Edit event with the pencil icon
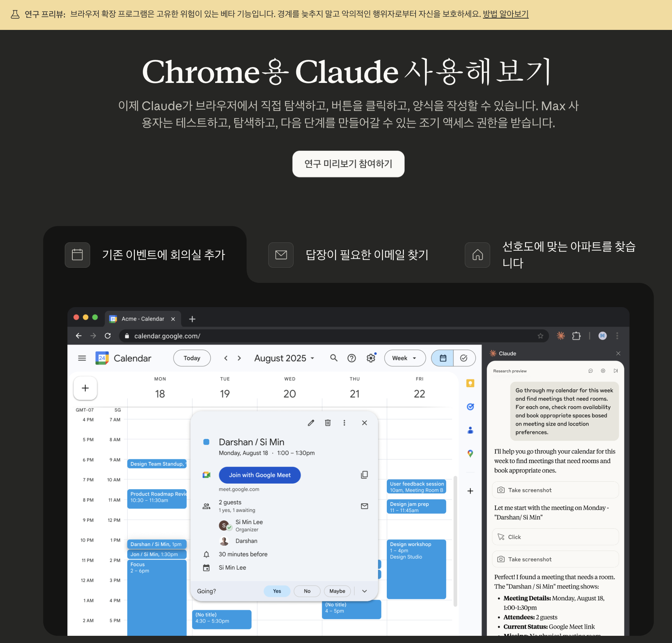The height and width of the screenshot is (643, 672). [x=311, y=423]
